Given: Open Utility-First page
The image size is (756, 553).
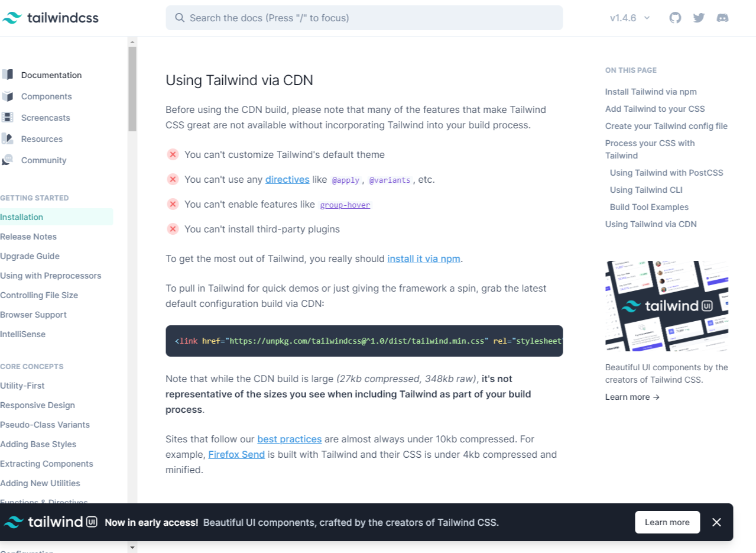Looking at the screenshot, I should point(22,386).
